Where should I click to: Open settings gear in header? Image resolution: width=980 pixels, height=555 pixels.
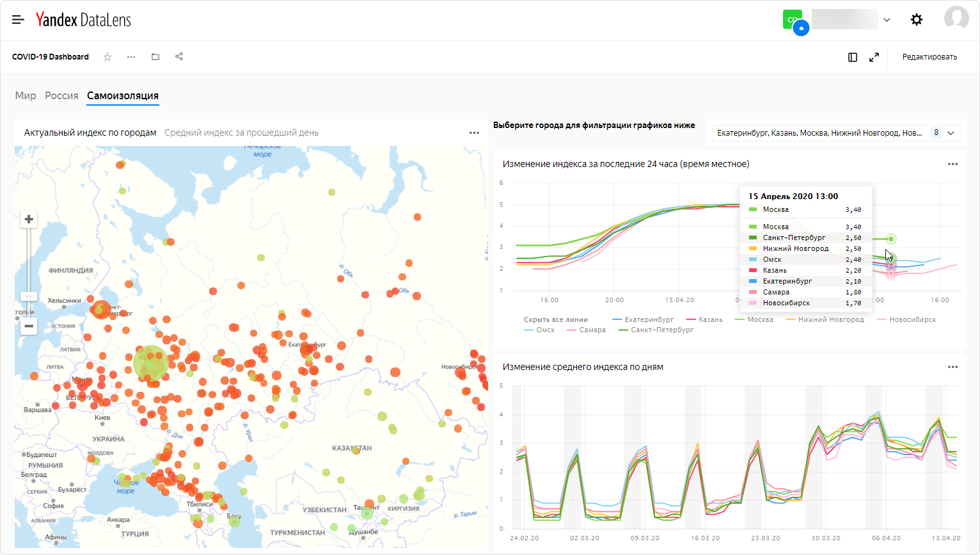(x=917, y=20)
